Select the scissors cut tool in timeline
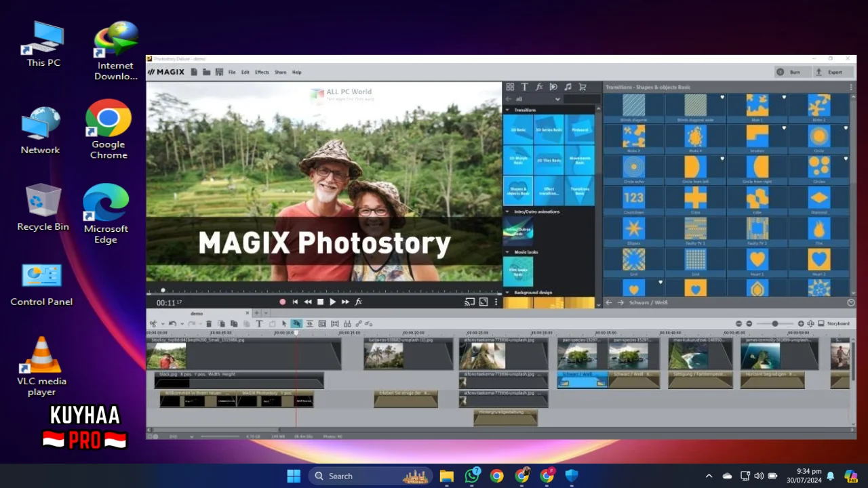868x488 pixels. (x=154, y=324)
